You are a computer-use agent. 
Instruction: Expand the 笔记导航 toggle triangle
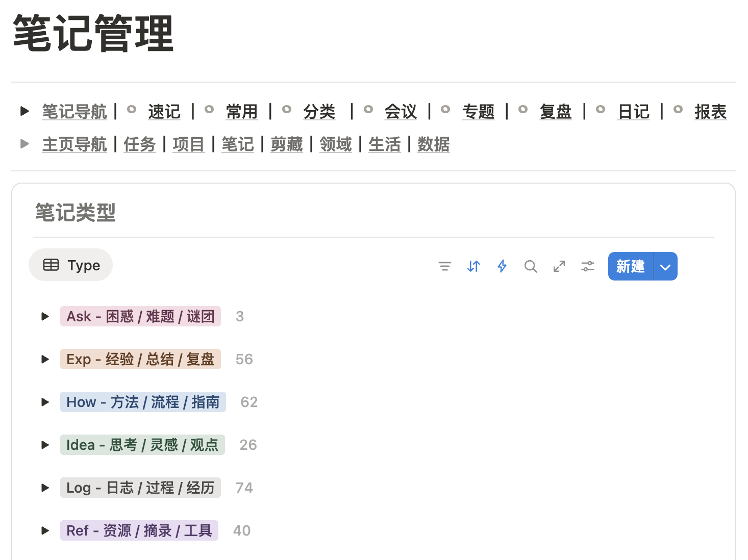pyautogui.click(x=24, y=111)
